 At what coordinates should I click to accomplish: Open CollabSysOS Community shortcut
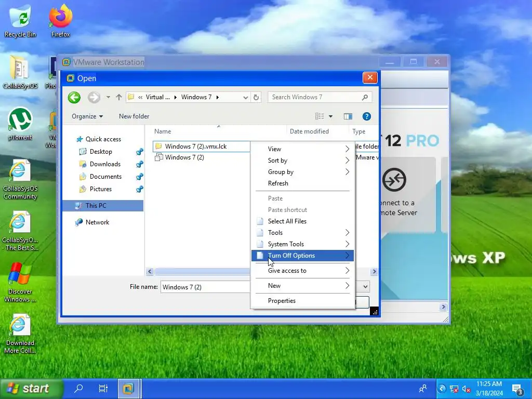coord(20,179)
